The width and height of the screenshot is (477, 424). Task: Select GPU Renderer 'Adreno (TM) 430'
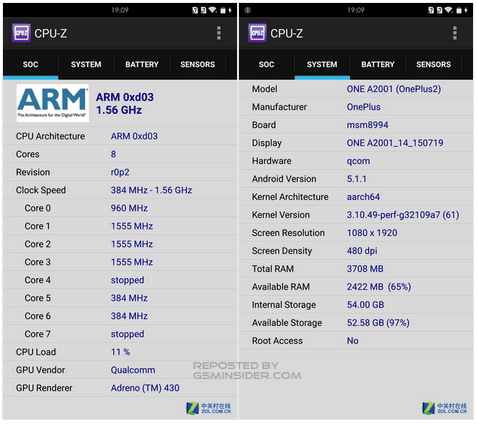pos(145,388)
